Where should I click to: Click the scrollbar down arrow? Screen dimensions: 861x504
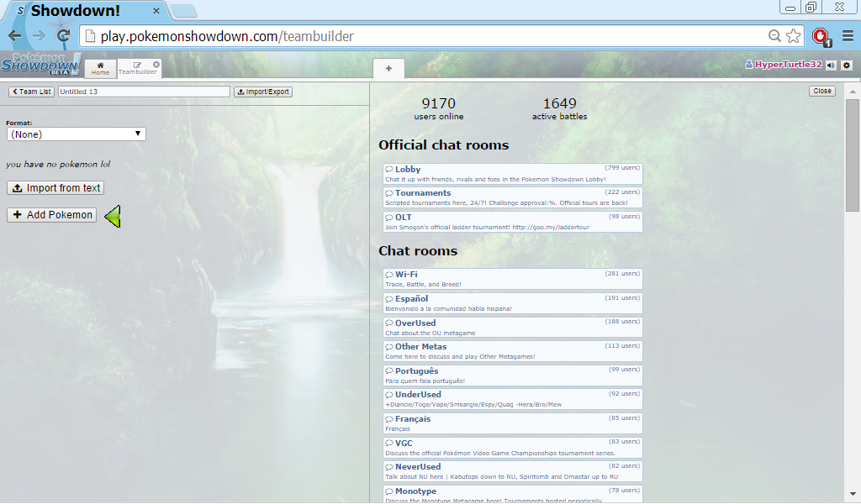click(853, 494)
